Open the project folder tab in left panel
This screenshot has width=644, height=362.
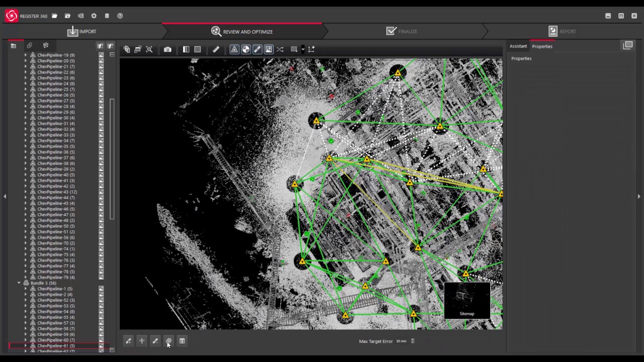[14, 46]
